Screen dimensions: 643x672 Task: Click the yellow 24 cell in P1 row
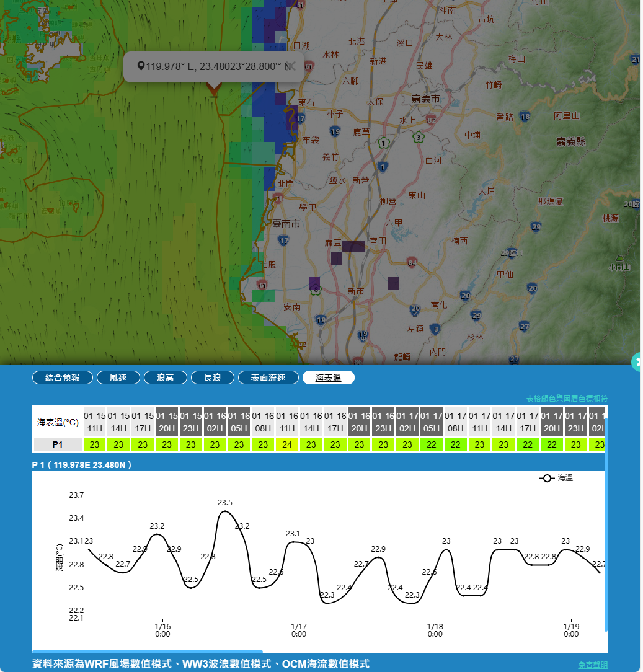(x=287, y=444)
